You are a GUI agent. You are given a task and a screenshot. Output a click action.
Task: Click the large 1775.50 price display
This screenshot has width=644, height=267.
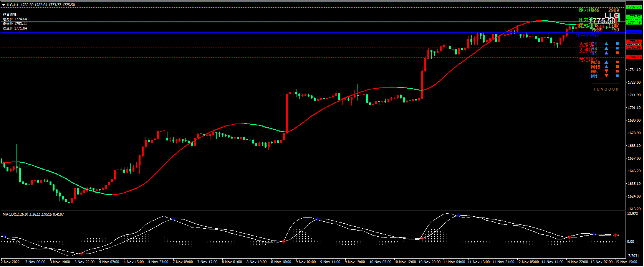pyautogui.click(x=603, y=21)
